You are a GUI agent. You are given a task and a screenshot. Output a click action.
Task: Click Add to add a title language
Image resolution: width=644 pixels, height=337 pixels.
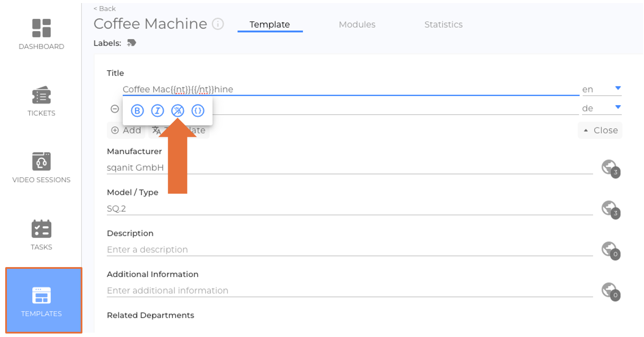click(x=126, y=130)
